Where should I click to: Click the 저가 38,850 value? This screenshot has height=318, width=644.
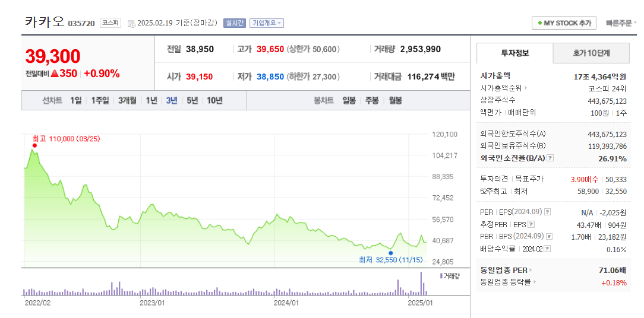click(x=270, y=77)
